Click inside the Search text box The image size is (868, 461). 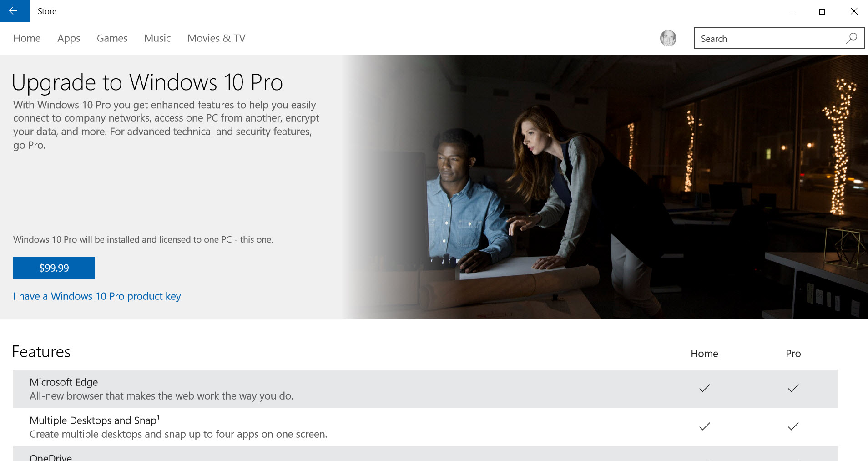tap(769, 39)
